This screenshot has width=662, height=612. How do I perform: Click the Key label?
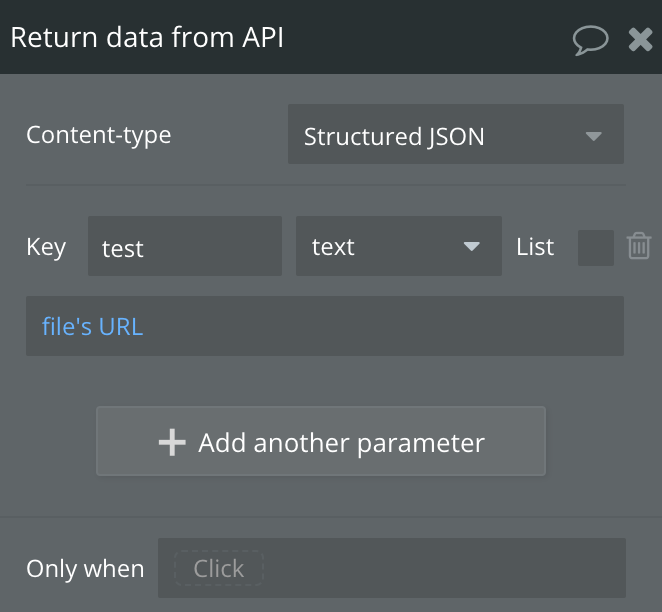tap(46, 247)
